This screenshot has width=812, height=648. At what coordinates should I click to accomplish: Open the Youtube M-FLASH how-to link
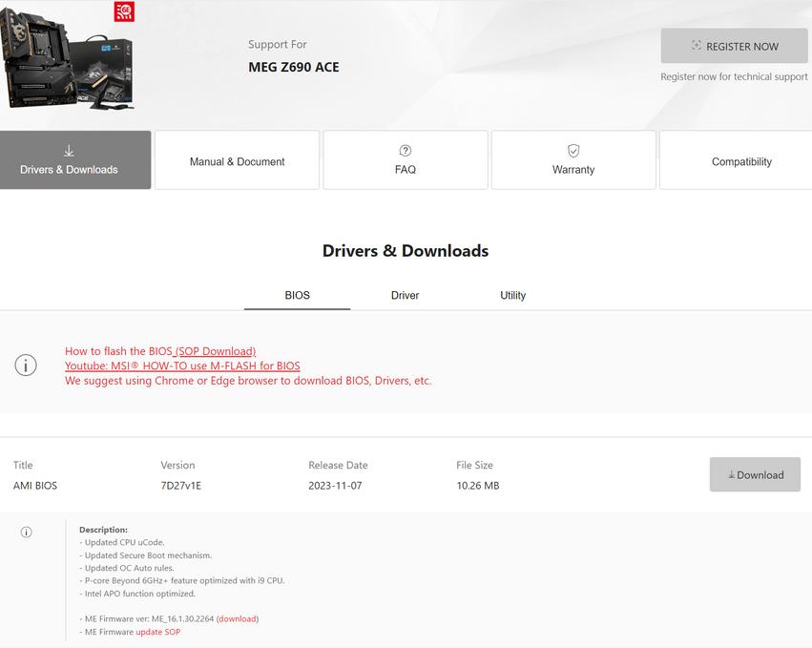click(182, 366)
